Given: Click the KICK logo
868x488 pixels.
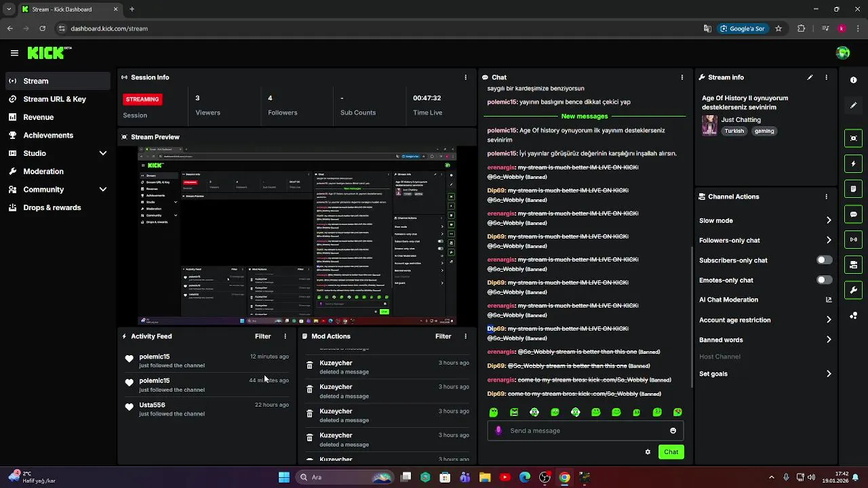Looking at the screenshot, I should pos(49,52).
